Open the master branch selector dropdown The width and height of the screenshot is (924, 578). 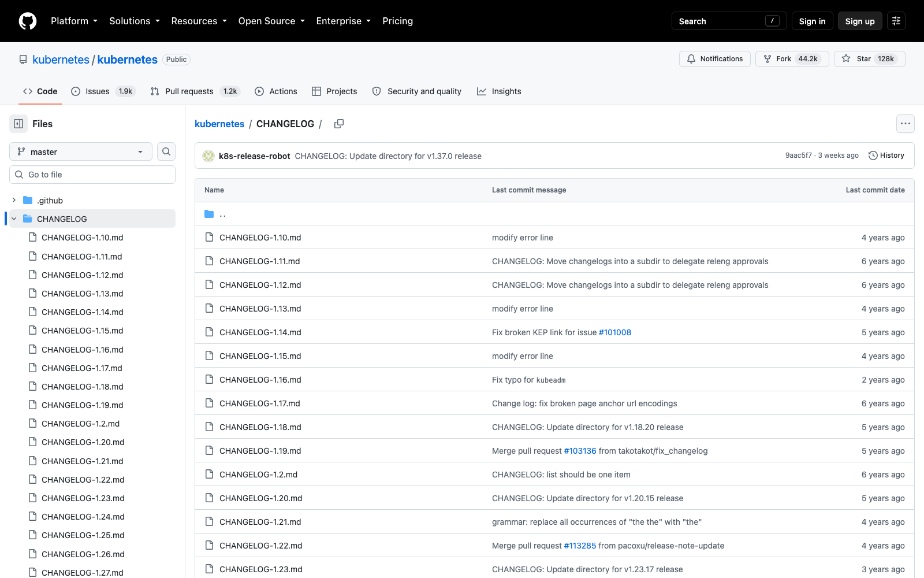81,151
